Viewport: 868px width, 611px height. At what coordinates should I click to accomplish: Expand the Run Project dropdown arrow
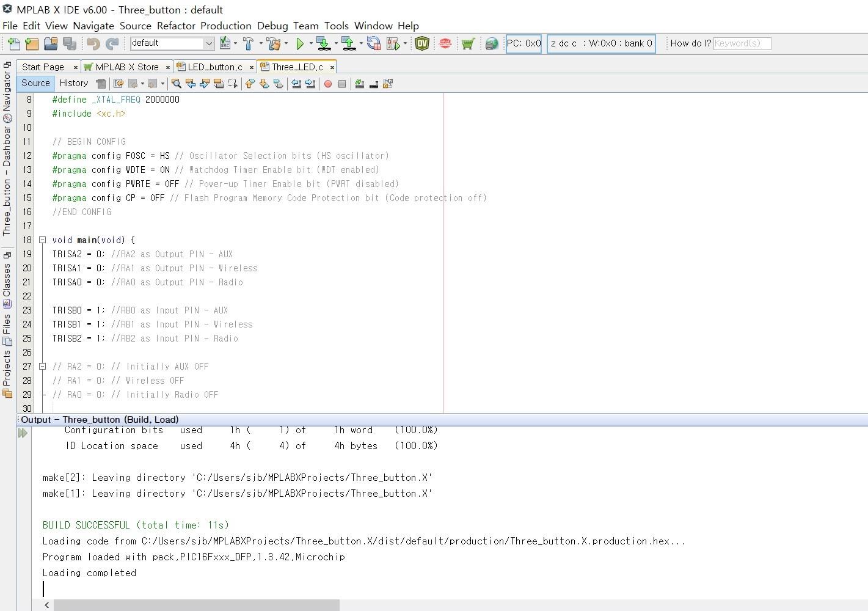311,43
